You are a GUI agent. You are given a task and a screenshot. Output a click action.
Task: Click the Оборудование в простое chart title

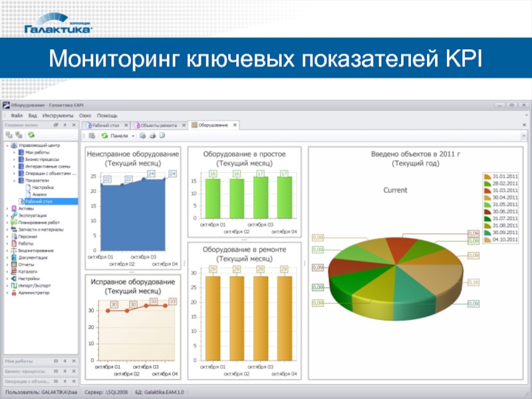[x=244, y=158]
